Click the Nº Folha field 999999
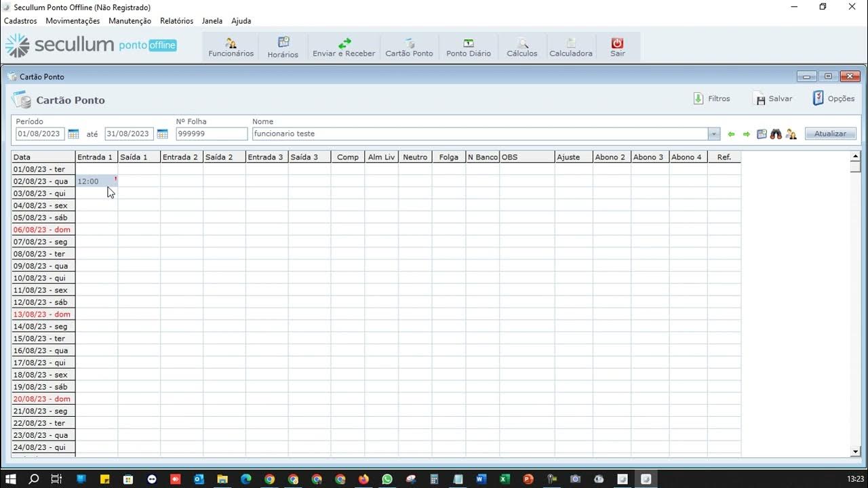This screenshot has height=488, width=868. (x=212, y=134)
